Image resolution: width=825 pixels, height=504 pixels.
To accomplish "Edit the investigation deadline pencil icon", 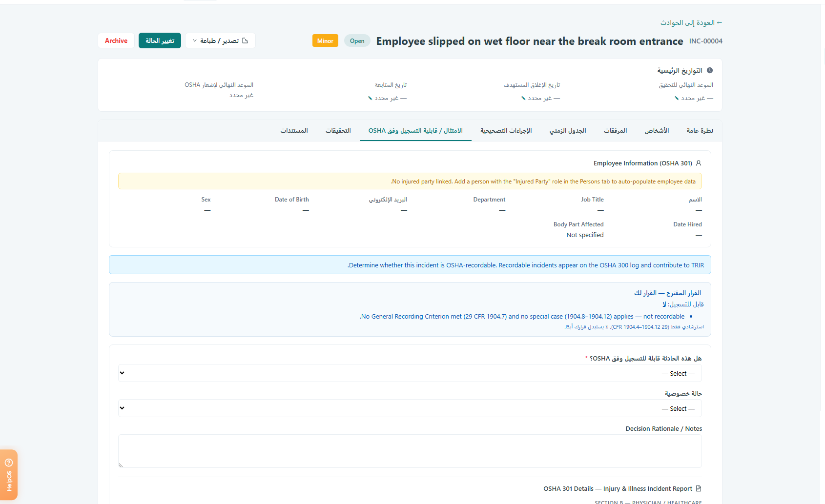I will tap(677, 98).
